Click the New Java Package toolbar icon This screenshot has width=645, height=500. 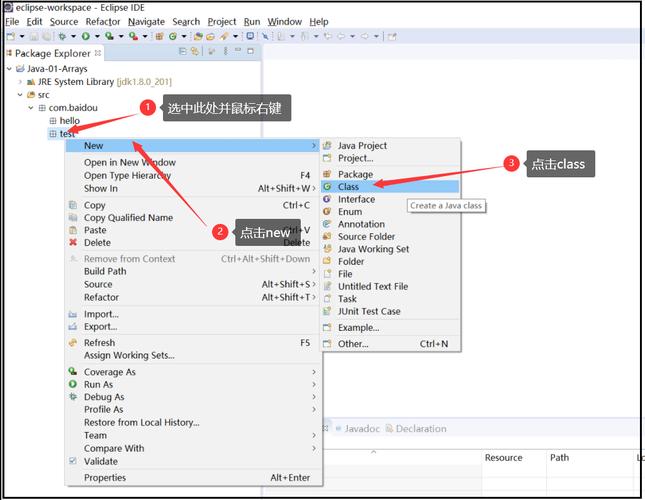159,37
